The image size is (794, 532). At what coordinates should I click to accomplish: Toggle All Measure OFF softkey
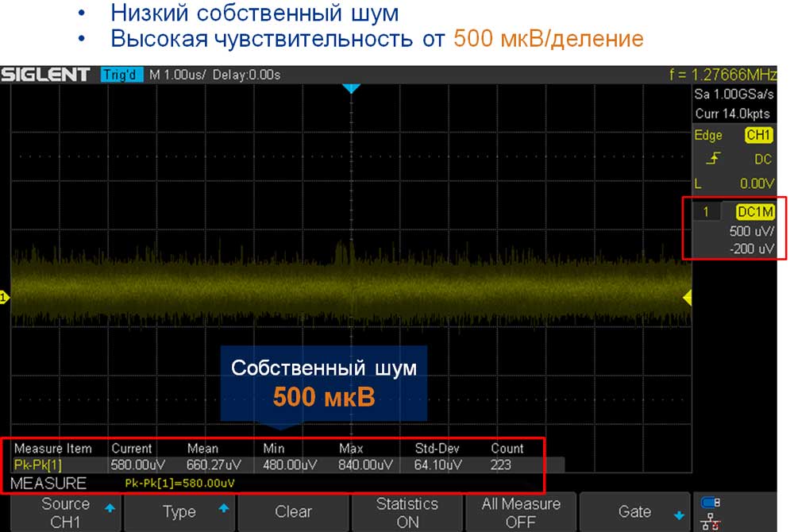(x=521, y=512)
